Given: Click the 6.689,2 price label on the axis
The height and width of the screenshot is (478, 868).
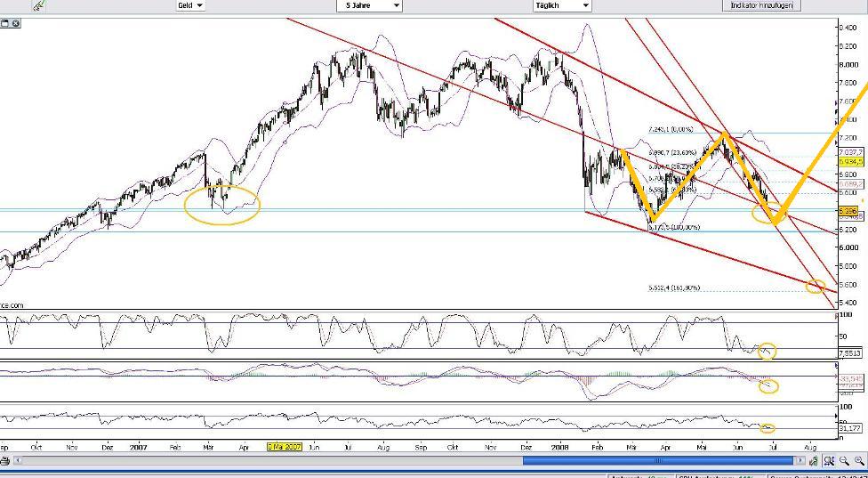Looking at the screenshot, I should [851, 184].
